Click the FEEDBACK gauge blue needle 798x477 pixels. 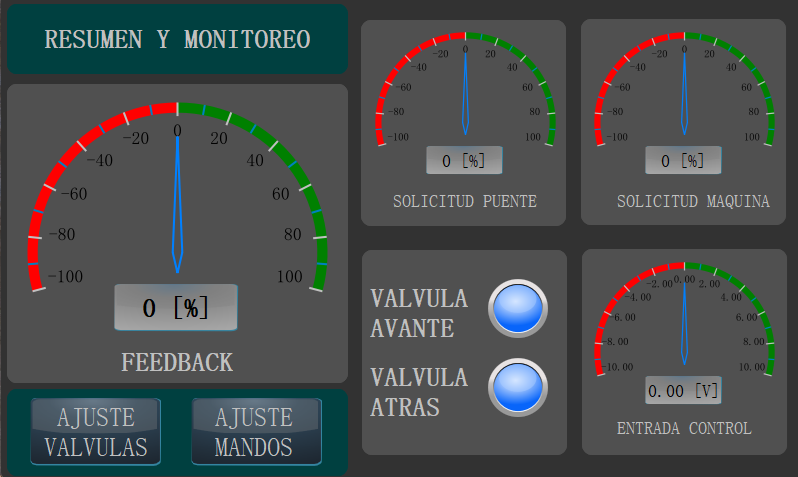(177, 204)
